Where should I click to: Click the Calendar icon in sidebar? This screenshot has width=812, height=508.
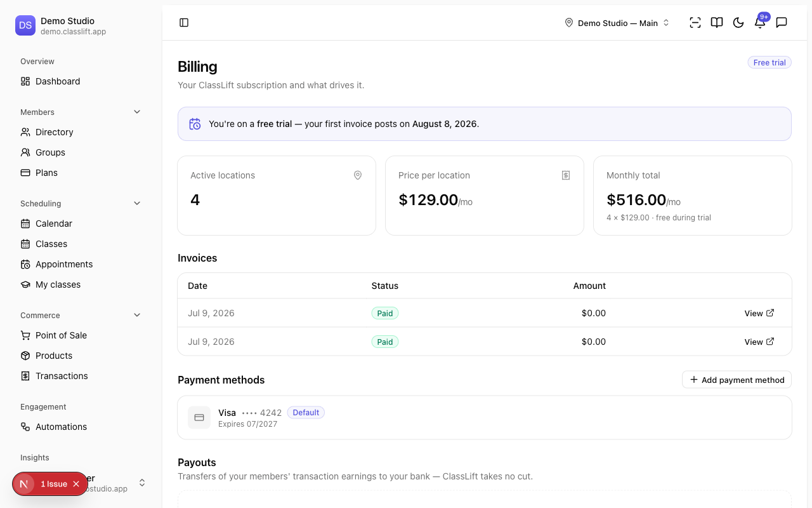25,224
